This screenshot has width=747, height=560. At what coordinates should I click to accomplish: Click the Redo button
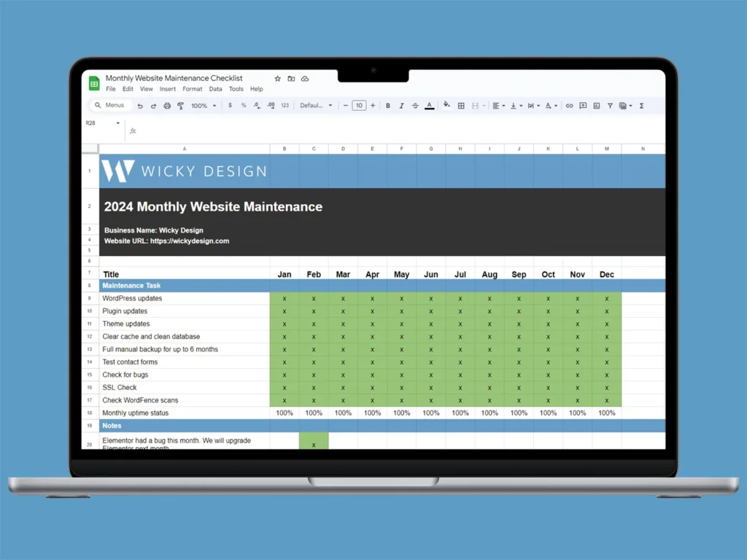click(155, 105)
